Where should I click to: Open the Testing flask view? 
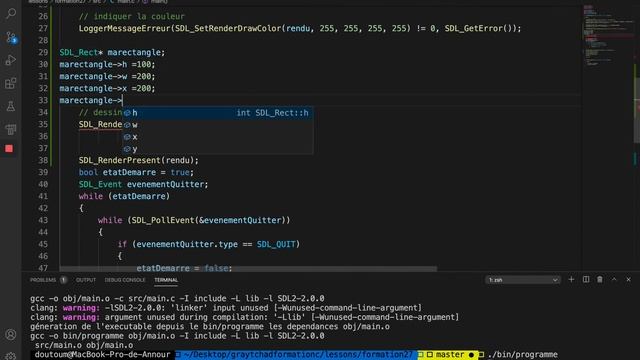click(x=11, y=107)
